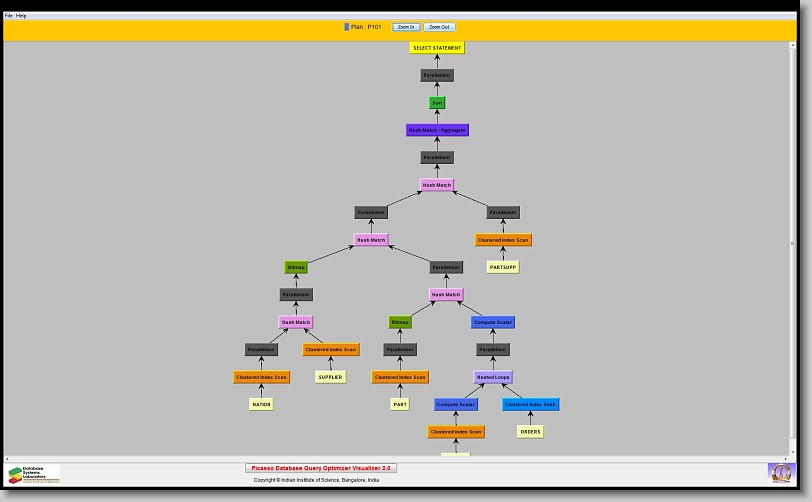Select the yellow SELECT STATEMENT node
812x502 pixels.
[x=437, y=48]
